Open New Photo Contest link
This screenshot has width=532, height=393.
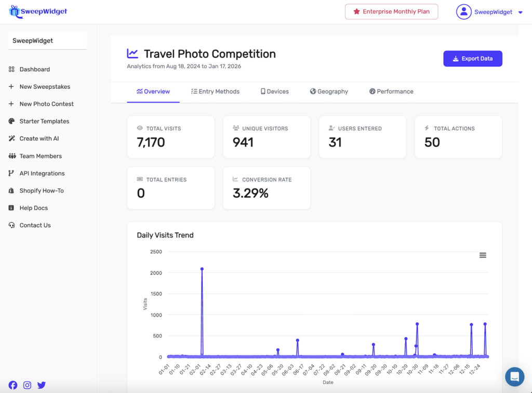(x=46, y=104)
